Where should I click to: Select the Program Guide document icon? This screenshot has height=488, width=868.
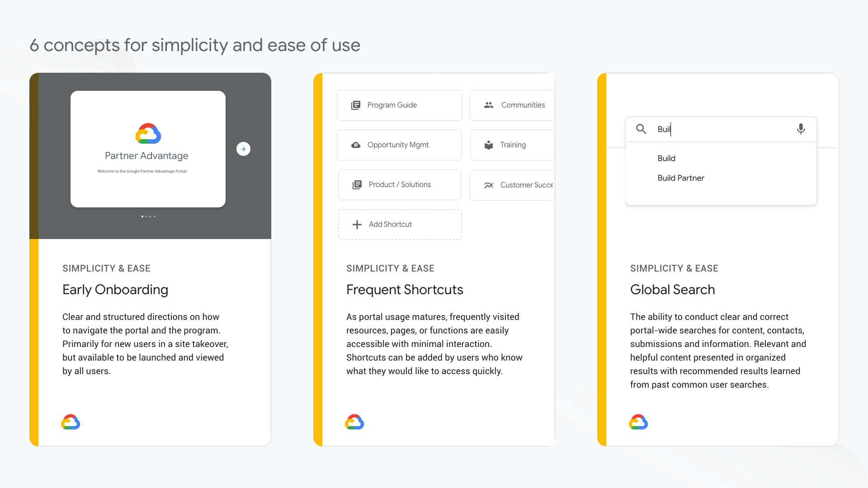coord(356,105)
